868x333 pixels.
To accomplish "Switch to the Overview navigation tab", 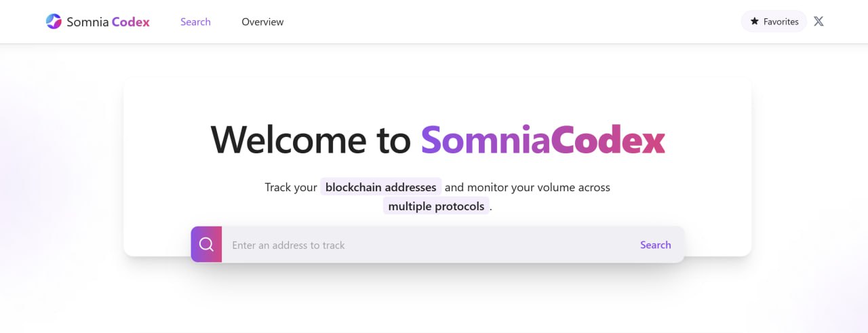I will coord(262,22).
